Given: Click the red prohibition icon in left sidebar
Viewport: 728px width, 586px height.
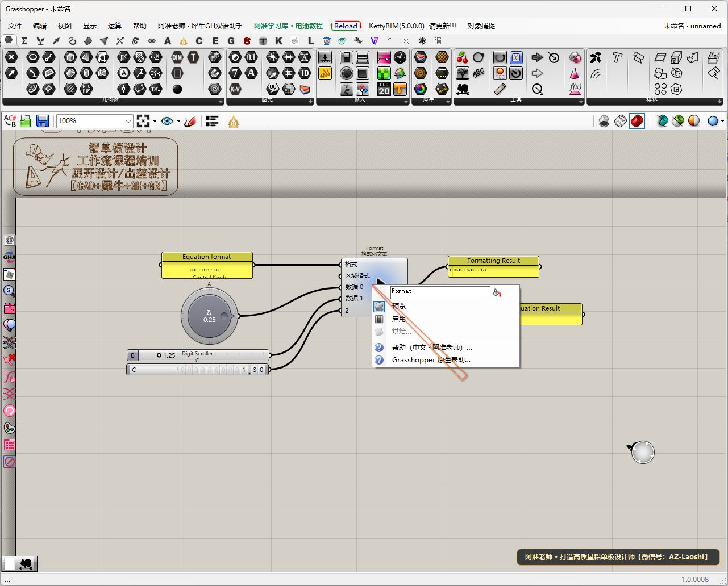Looking at the screenshot, I should click(10, 462).
